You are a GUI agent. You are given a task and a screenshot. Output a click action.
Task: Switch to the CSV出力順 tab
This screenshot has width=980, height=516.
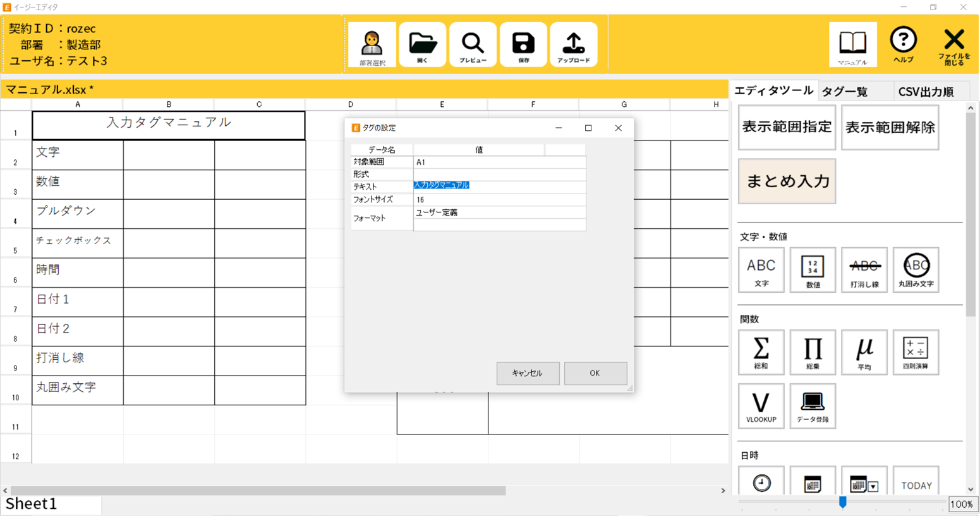926,92
